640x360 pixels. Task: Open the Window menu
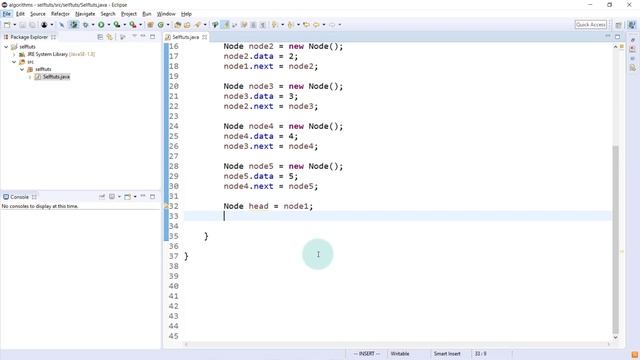[166, 14]
